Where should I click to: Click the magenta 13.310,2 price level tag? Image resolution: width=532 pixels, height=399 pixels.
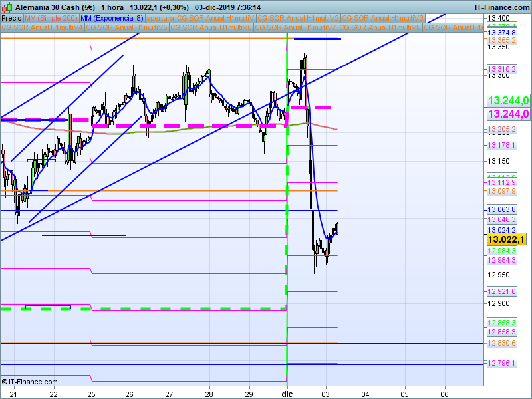point(501,69)
